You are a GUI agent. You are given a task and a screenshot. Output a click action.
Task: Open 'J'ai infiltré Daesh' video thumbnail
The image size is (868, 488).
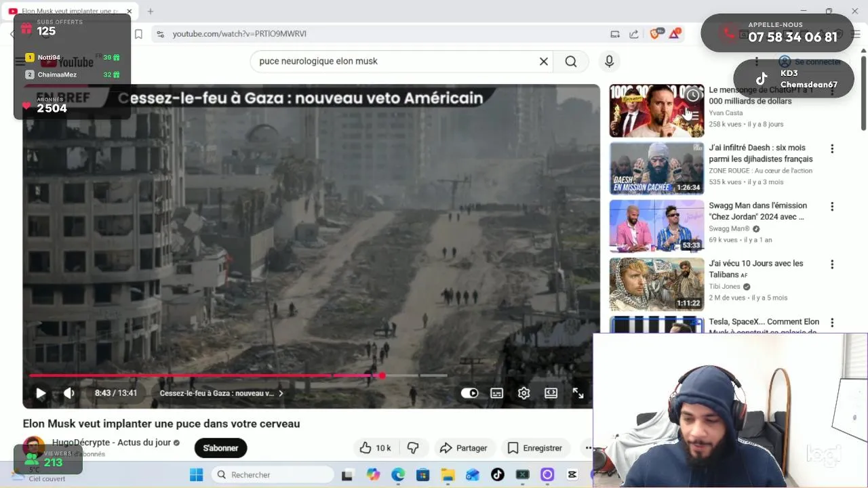point(656,168)
